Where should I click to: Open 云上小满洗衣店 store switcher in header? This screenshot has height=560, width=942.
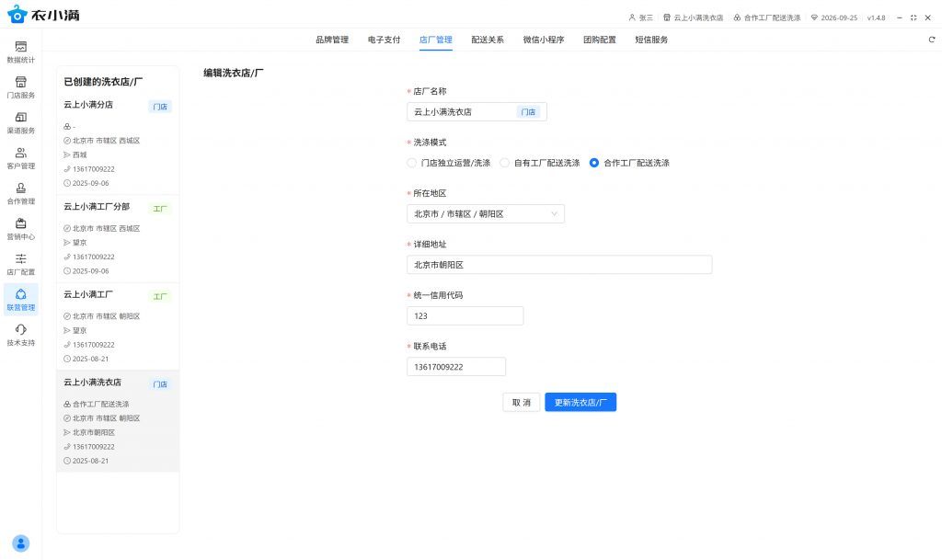693,17
